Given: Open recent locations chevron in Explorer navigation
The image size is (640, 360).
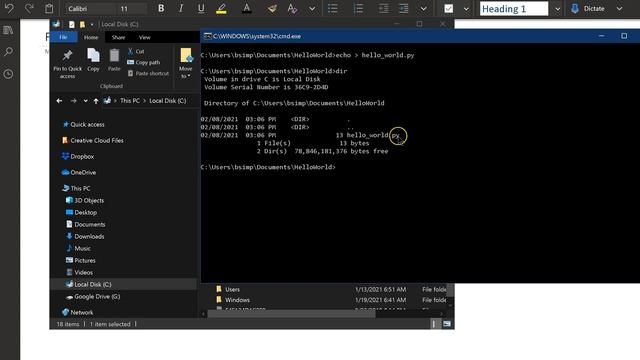Looking at the screenshot, I should click(x=85, y=101).
